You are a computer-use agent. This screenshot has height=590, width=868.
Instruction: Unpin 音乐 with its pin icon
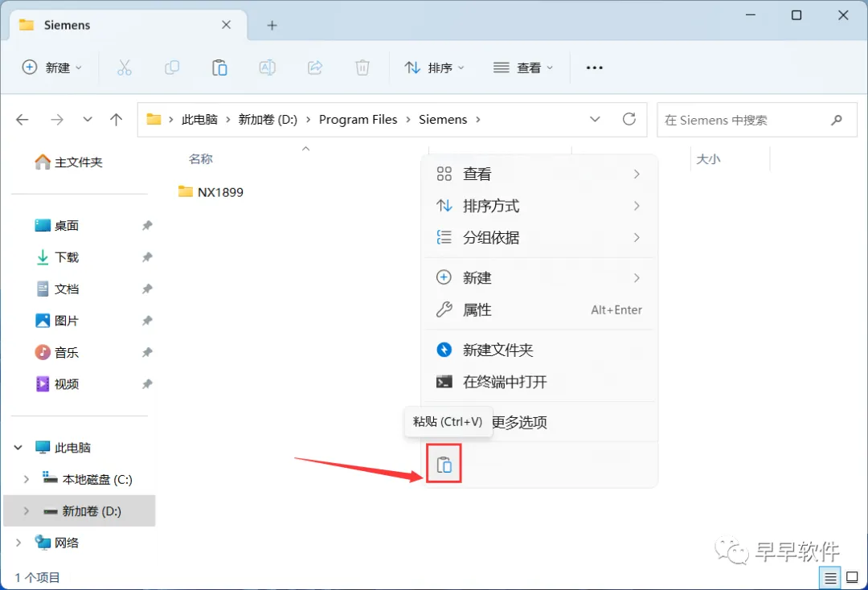click(147, 352)
